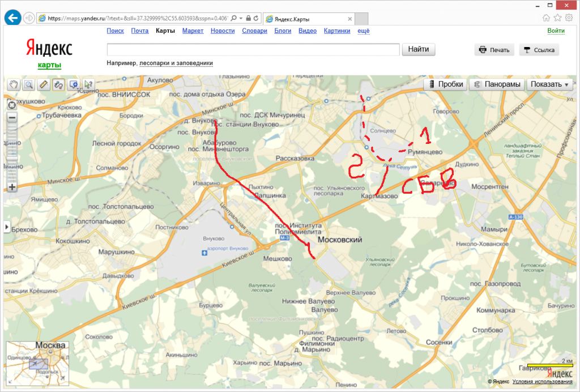Image resolution: width=580 pixels, height=392 pixels.
Task: Collapse the overview minimap corner arrow
Action: [x=10, y=382]
